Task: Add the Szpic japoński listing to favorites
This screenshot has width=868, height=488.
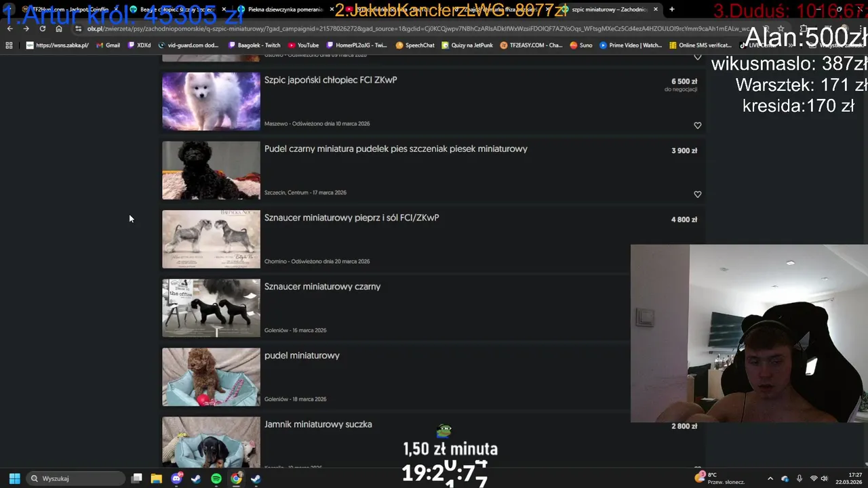Action: (x=697, y=125)
